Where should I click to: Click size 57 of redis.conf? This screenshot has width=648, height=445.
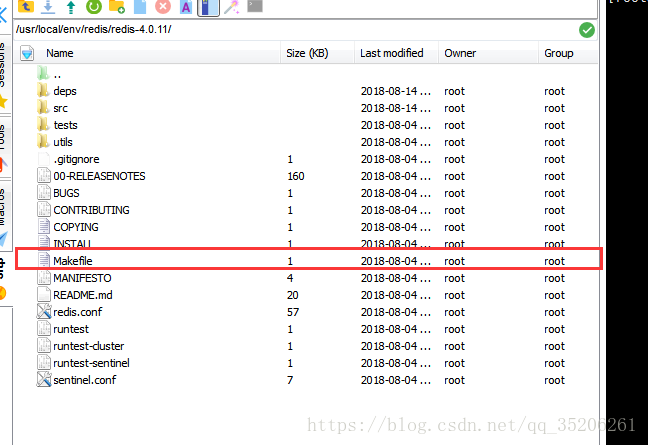tap(293, 312)
